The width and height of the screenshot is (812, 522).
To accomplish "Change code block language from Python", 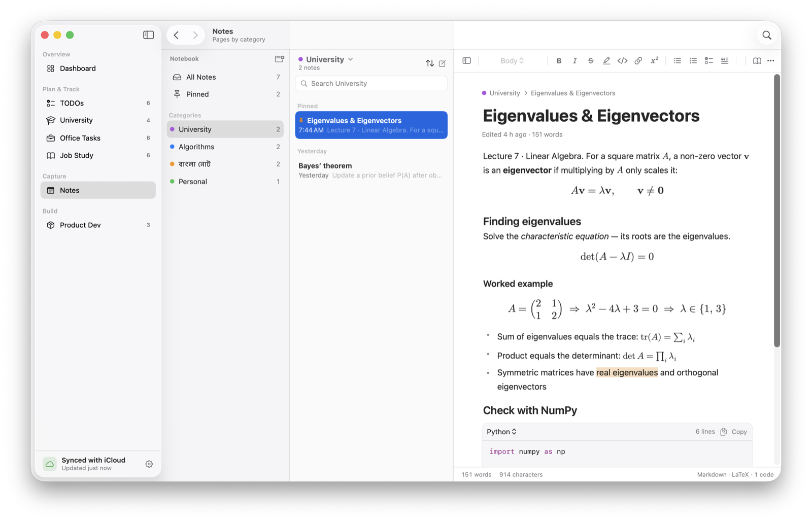I will 501,432.
